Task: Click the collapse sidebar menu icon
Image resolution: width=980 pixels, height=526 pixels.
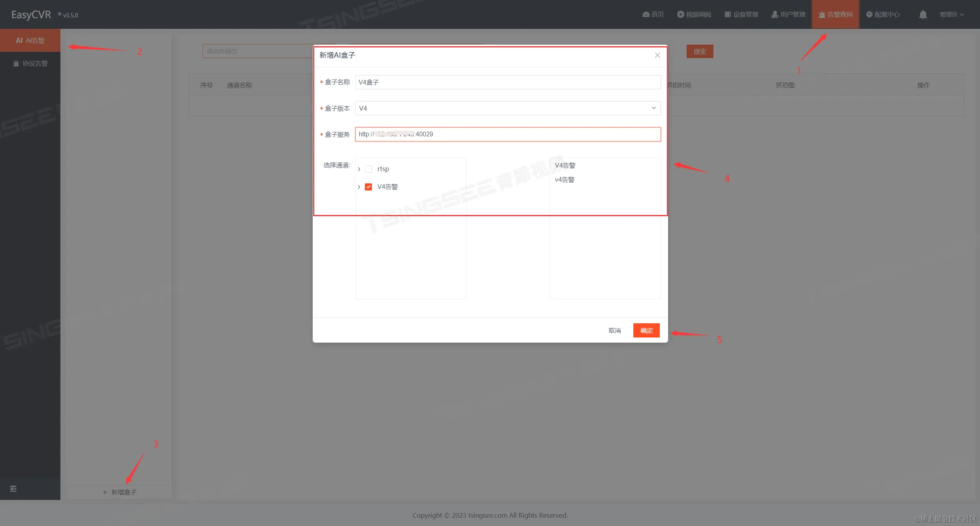Action: point(13,489)
